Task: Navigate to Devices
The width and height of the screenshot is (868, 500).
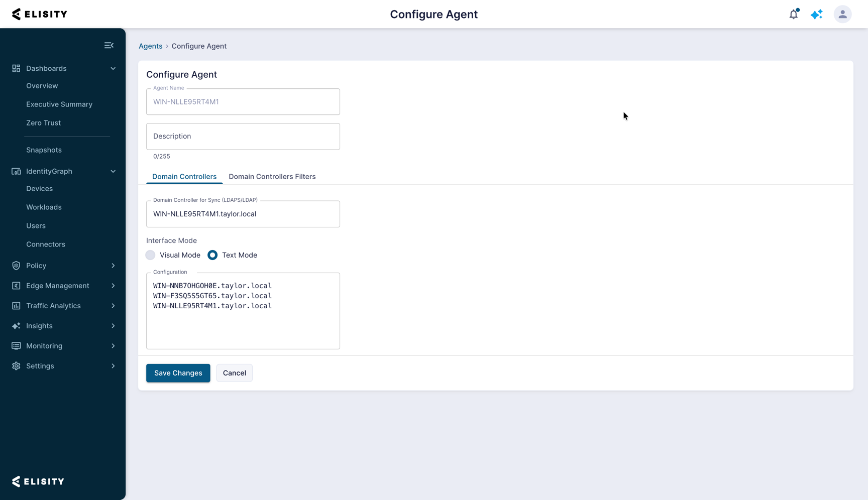Action: click(x=40, y=189)
